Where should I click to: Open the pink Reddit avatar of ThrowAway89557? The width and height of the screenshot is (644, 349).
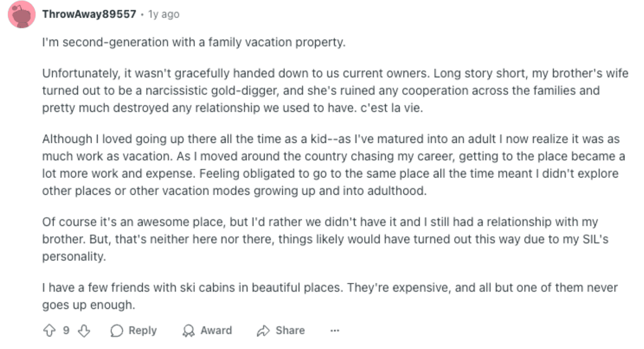pyautogui.click(x=22, y=15)
